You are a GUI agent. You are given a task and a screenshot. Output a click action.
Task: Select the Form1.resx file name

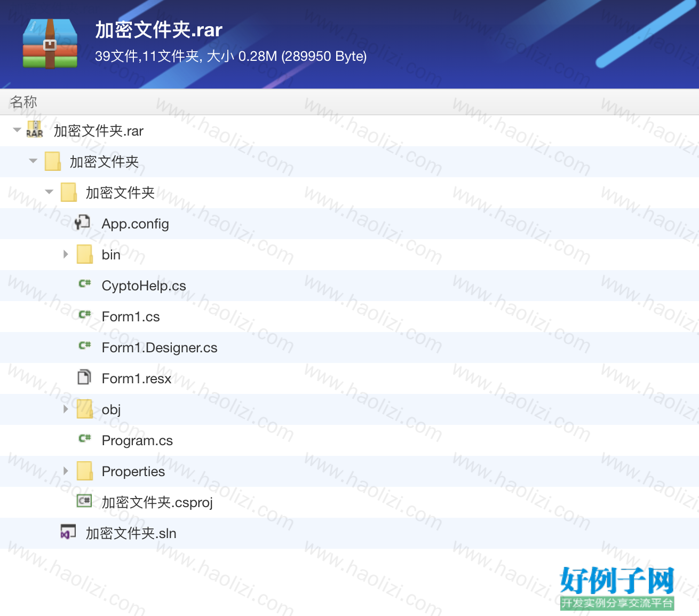click(x=137, y=378)
